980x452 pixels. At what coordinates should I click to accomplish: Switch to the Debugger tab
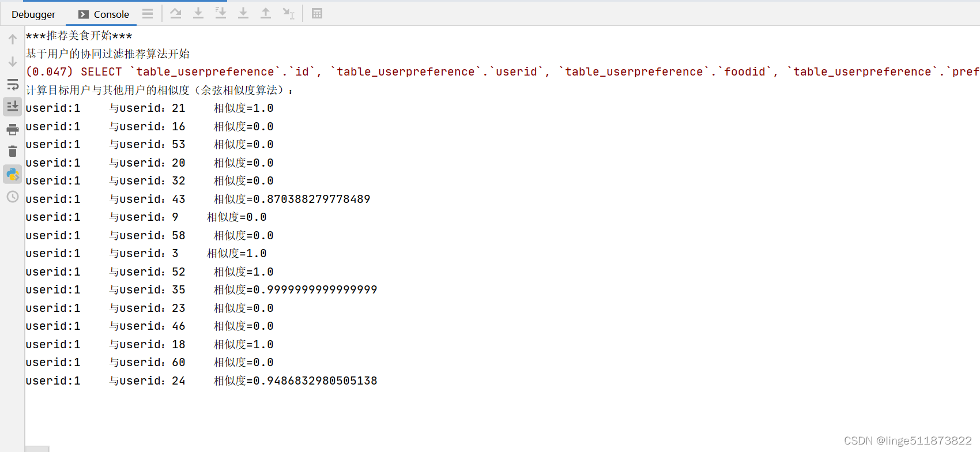33,14
